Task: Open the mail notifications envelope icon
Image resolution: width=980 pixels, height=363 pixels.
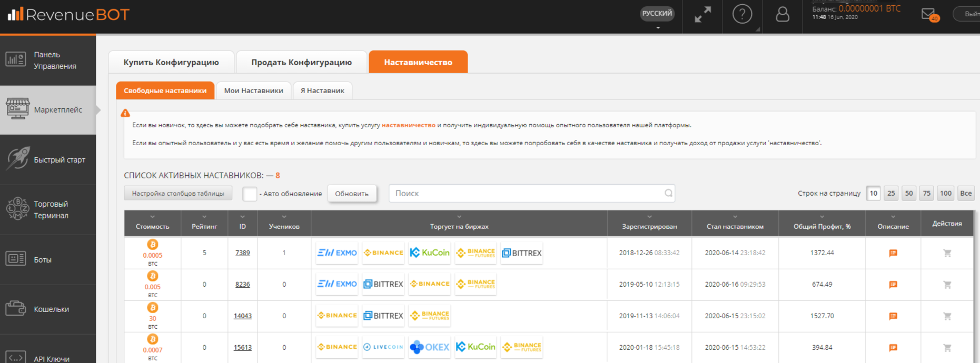Action: (x=929, y=15)
